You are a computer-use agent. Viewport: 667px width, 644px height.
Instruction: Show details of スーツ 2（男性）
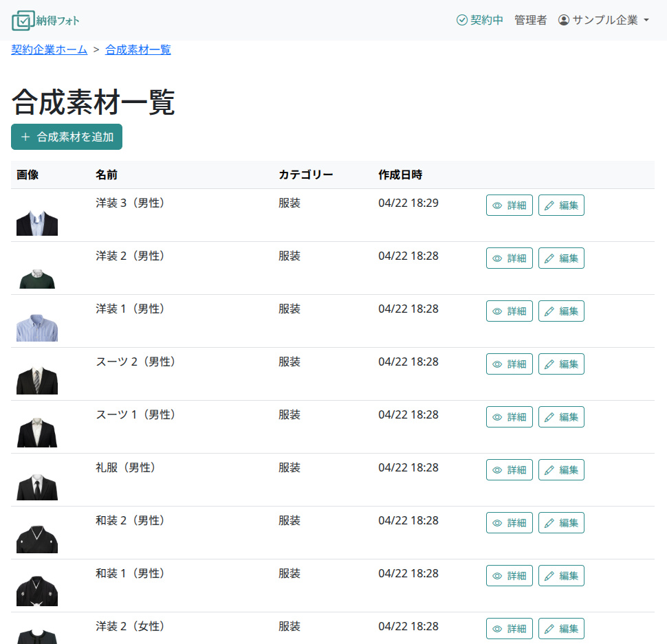pyautogui.click(x=509, y=364)
